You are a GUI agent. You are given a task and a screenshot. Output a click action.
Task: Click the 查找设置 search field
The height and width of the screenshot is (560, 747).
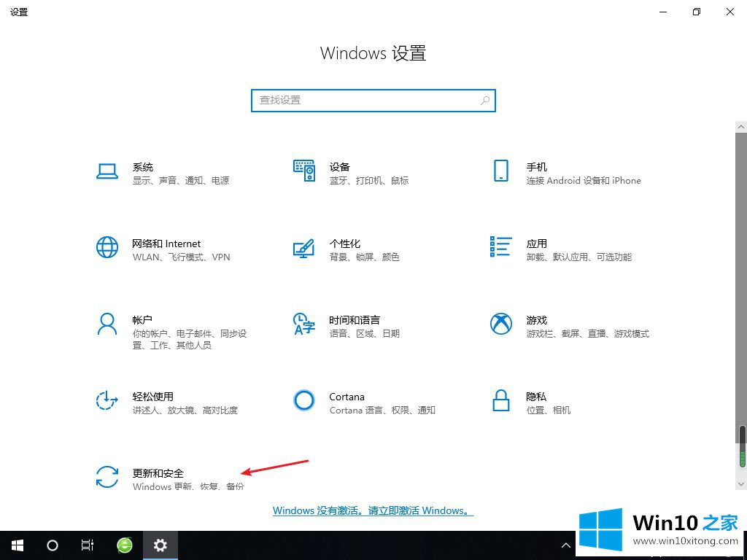pyautogui.click(x=373, y=101)
